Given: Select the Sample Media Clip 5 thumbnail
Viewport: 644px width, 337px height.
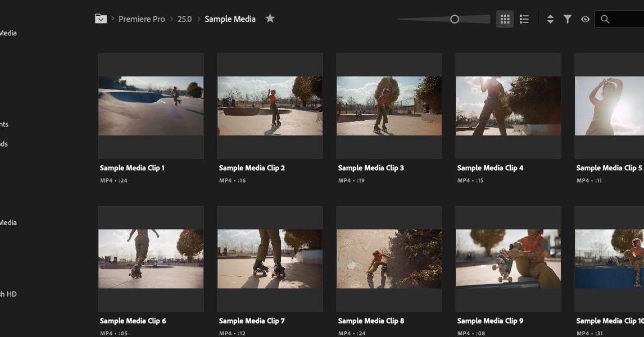Looking at the screenshot, I should point(610,106).
